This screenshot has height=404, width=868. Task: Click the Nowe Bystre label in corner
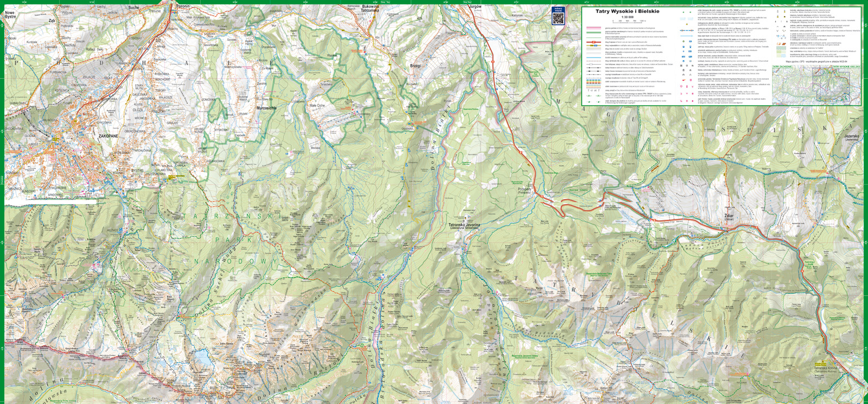10,15
